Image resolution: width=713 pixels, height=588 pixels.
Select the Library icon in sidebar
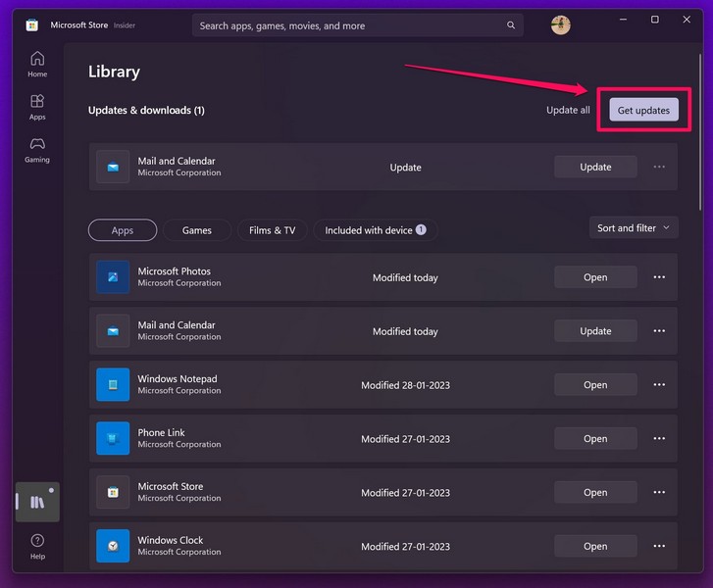[37, 502]
